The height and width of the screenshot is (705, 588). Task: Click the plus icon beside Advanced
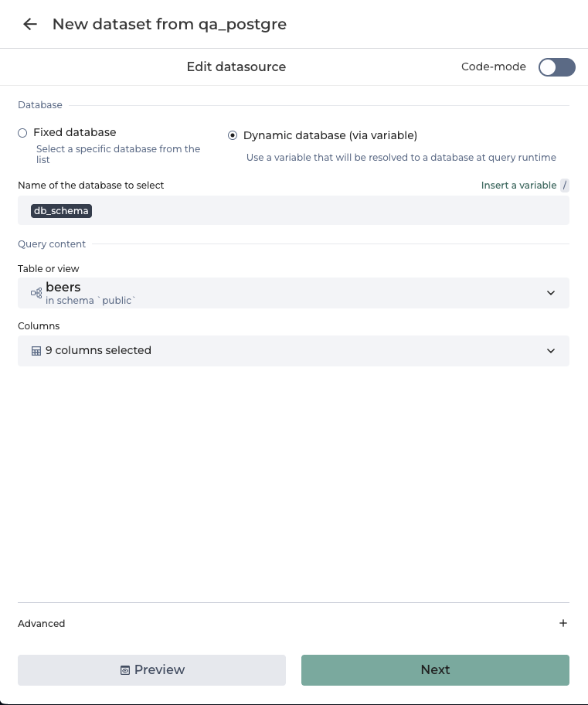[563, 623]
